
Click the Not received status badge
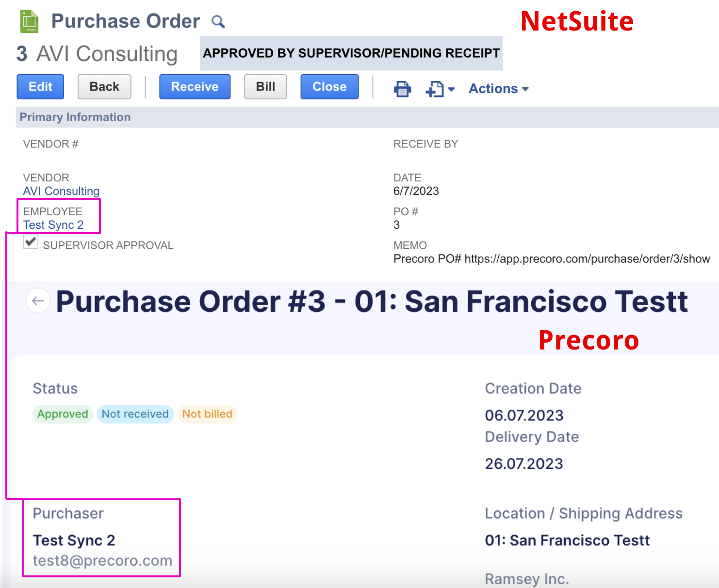[135, 414]
